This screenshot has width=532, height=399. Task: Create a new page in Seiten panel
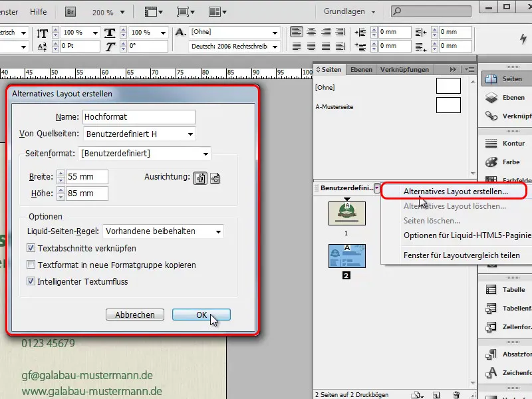coord(436,395)
